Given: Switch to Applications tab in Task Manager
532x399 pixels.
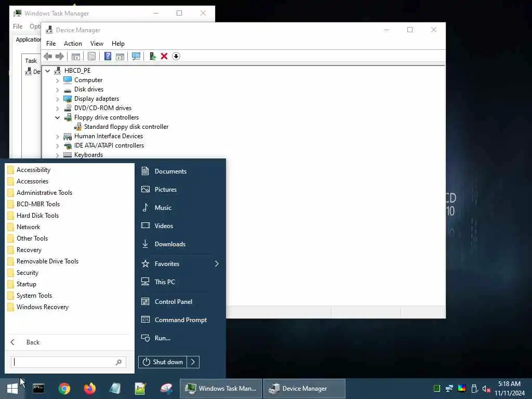Looking at the screenshot, I should (x=28, y=39).
